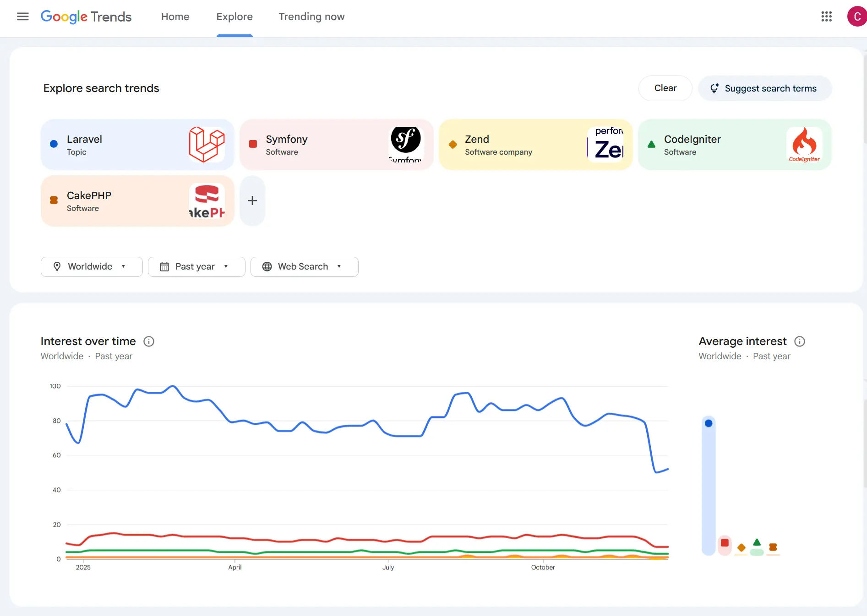Open the navigation hamburger menu
867x616 pixels.
22,16
